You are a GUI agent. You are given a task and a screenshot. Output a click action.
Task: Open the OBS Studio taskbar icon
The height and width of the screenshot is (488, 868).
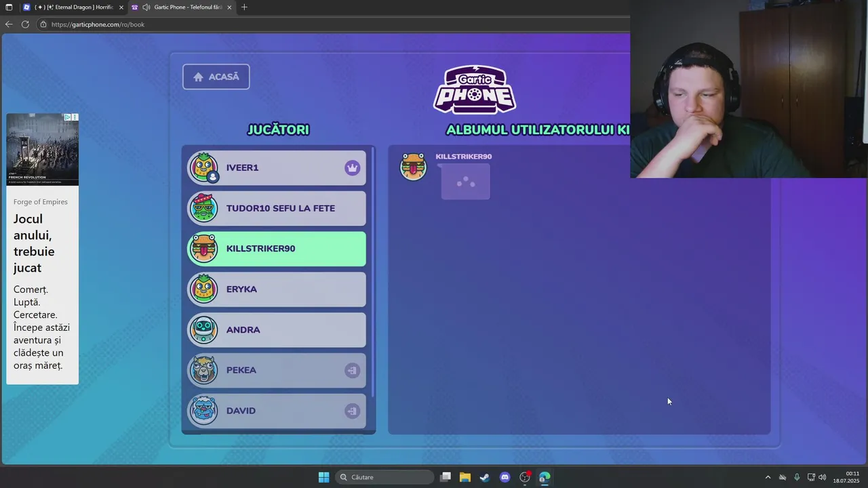pos(525,477)
